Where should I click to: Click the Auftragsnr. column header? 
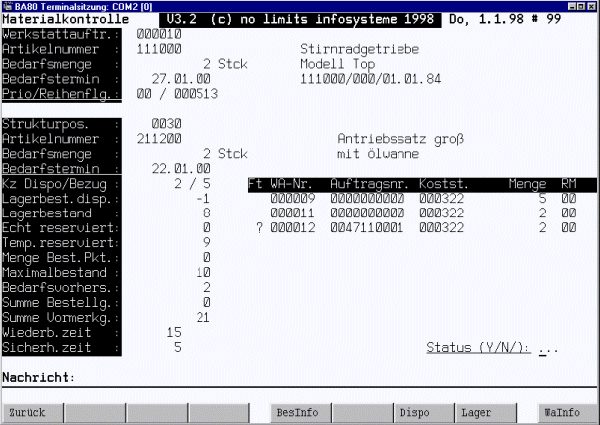366,184
